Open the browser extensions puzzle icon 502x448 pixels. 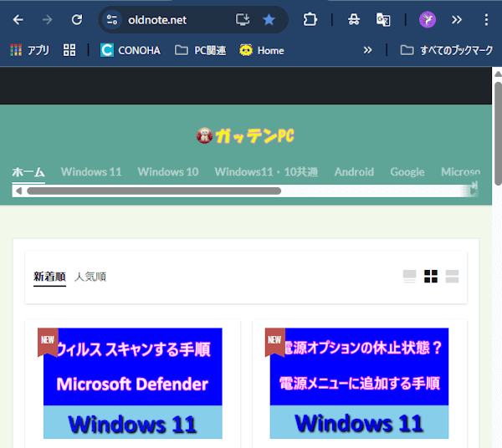click(x=310, y=20)
